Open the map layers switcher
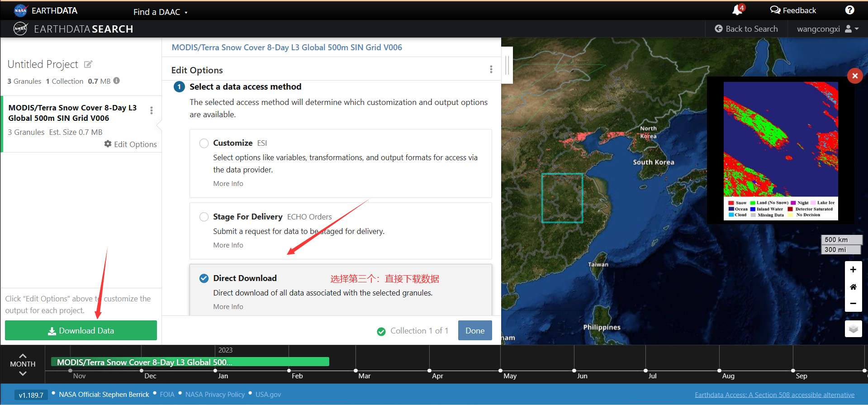This screenshot has height=405, width=868. click(853, 329)
